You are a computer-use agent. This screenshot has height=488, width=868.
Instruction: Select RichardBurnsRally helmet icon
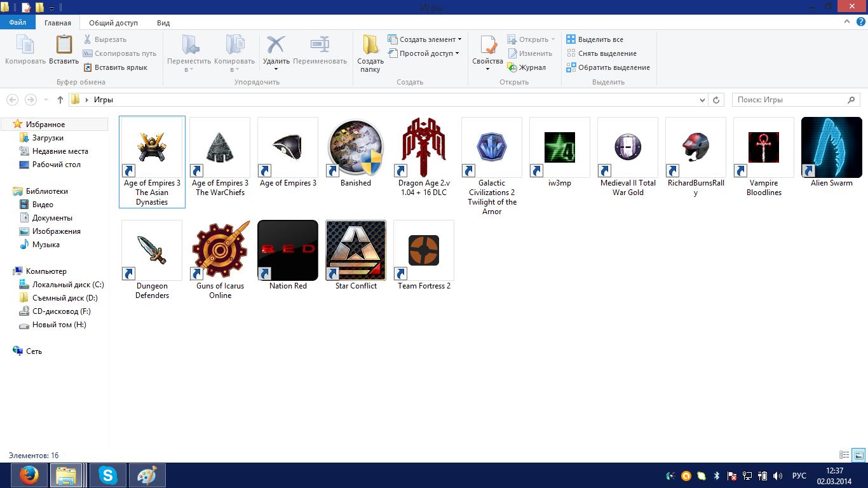696,147
